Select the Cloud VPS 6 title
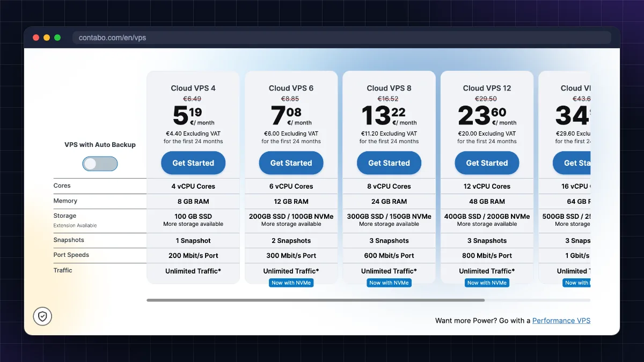 click(291, 88)
